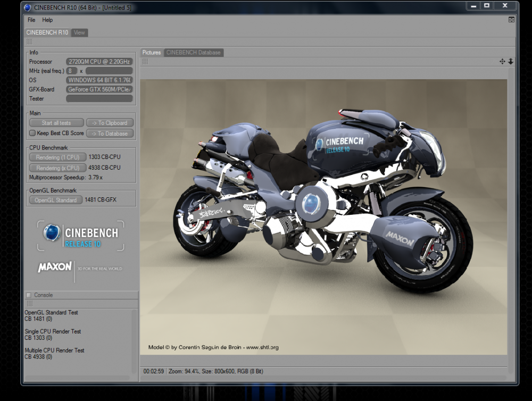Click the CINEBENCH app icon in title bar

[x=28, y=7]
